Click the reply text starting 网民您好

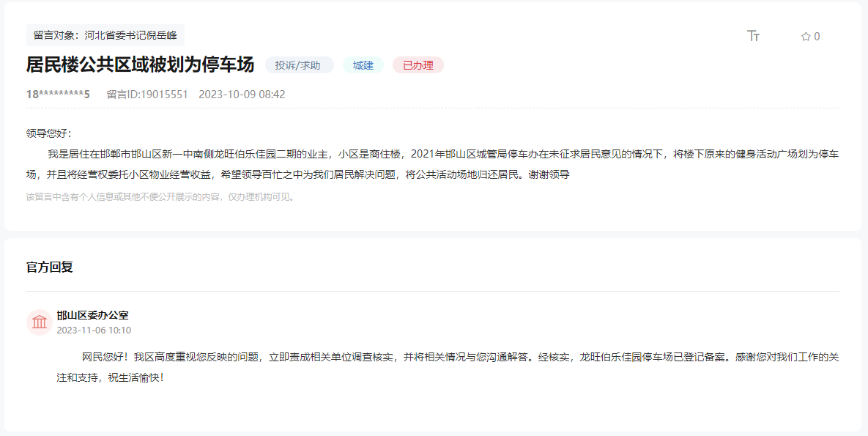point(461,358)
